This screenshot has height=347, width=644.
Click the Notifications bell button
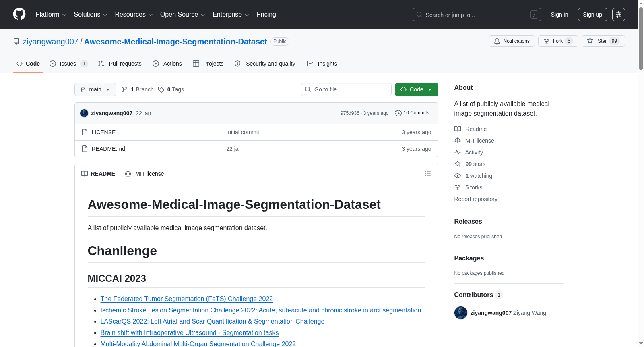tap(512, 41)
